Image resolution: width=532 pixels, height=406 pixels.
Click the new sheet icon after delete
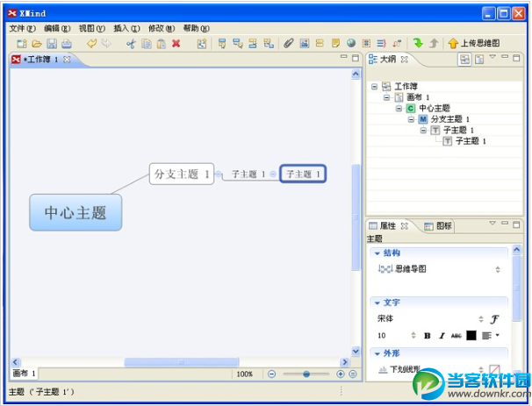(202, 44)
